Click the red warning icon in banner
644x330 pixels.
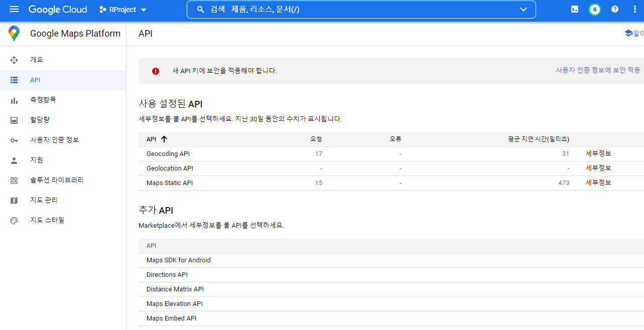(156, 71)
